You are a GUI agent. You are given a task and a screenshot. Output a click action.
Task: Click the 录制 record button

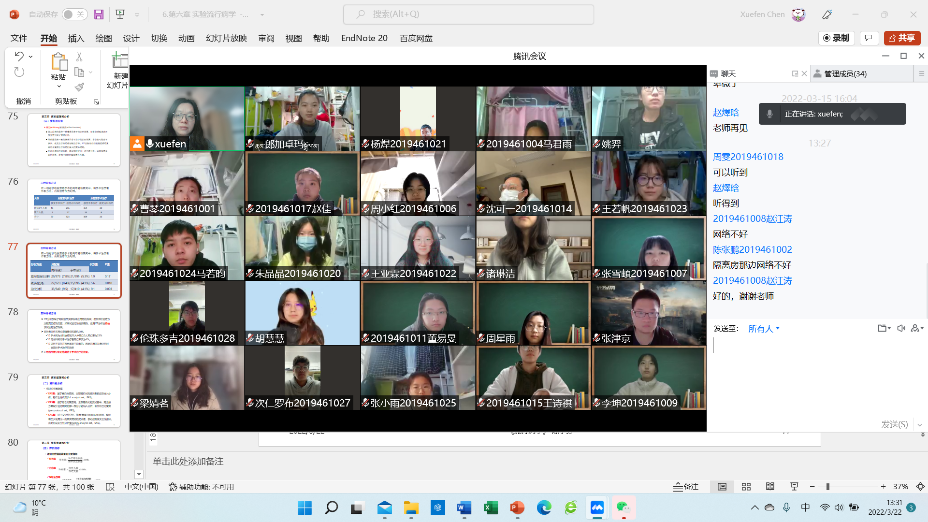point(836,38)
